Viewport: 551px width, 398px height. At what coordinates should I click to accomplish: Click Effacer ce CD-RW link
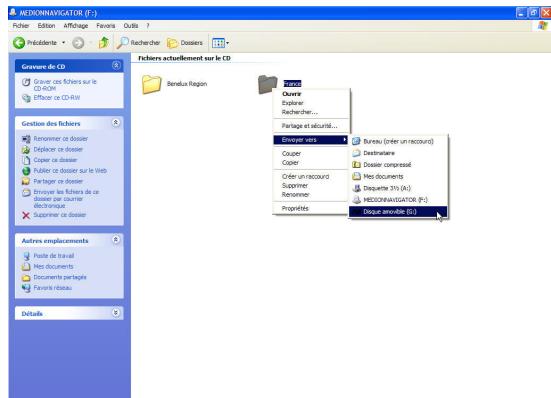(x=57, y=97)
